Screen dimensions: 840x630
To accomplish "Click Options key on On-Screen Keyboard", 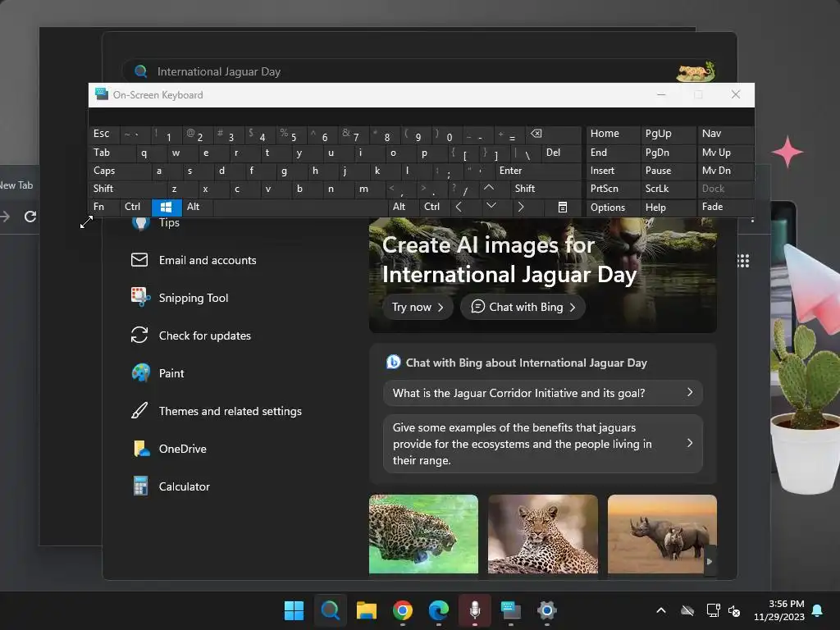I will [612, 208].
